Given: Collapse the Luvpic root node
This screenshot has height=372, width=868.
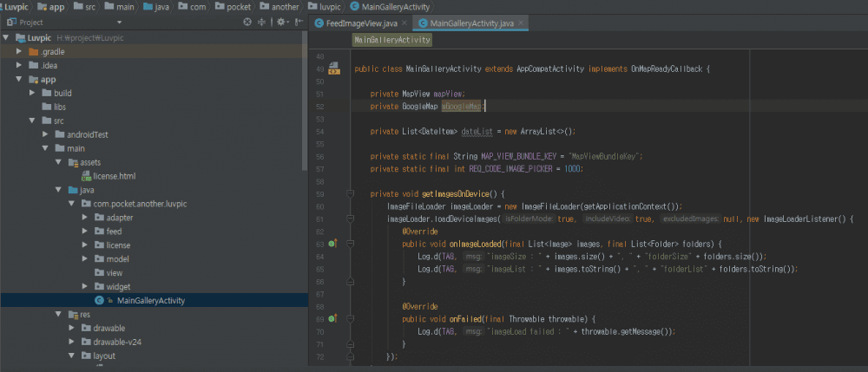Looking at the screenshot, I should tap(6, 38).
